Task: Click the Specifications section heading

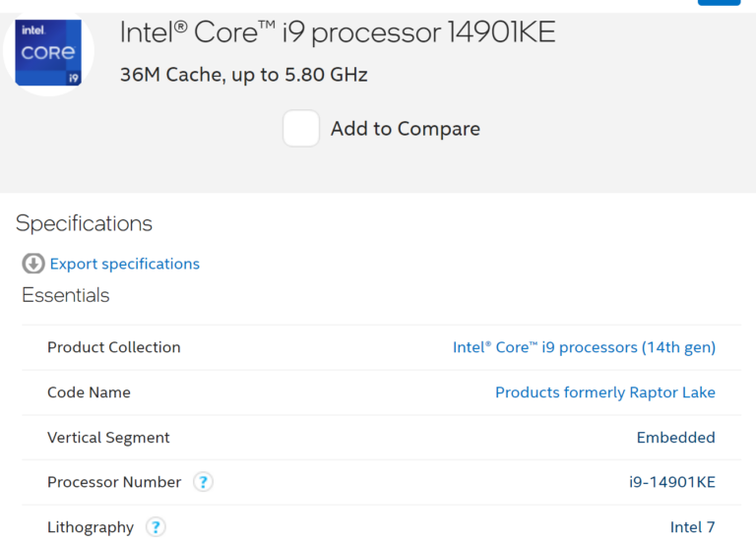Action: (x=84, y=223)
